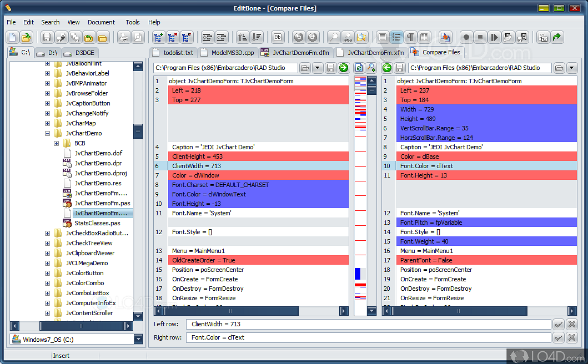Open the Tools menu
The width and height of the screenshot is (588, 364).
point(132,22)
